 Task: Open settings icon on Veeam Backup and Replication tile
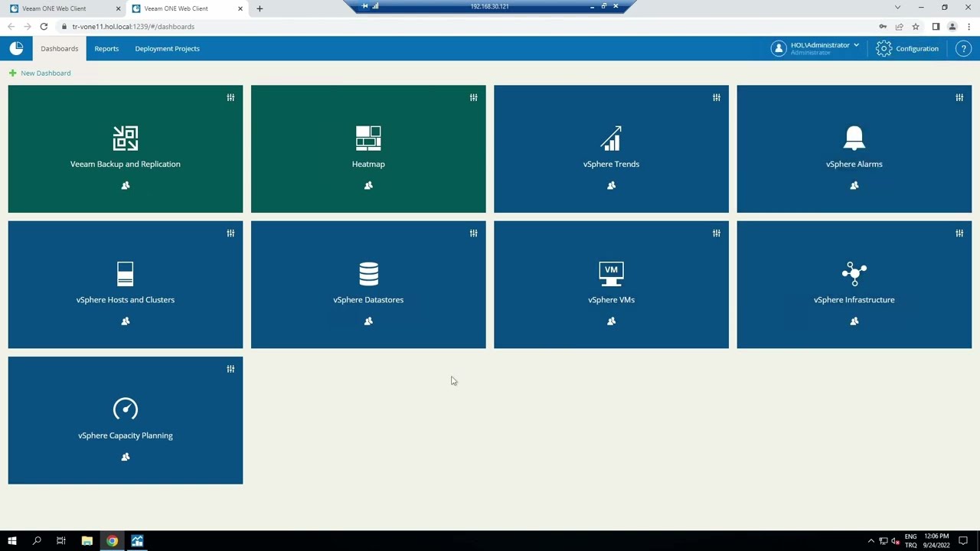230,97
